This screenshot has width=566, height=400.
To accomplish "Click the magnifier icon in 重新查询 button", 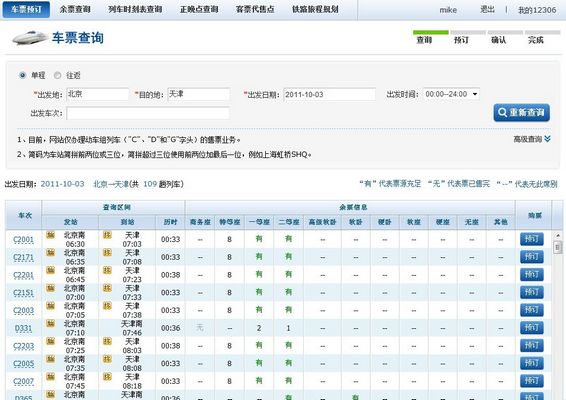I will 502,112.
